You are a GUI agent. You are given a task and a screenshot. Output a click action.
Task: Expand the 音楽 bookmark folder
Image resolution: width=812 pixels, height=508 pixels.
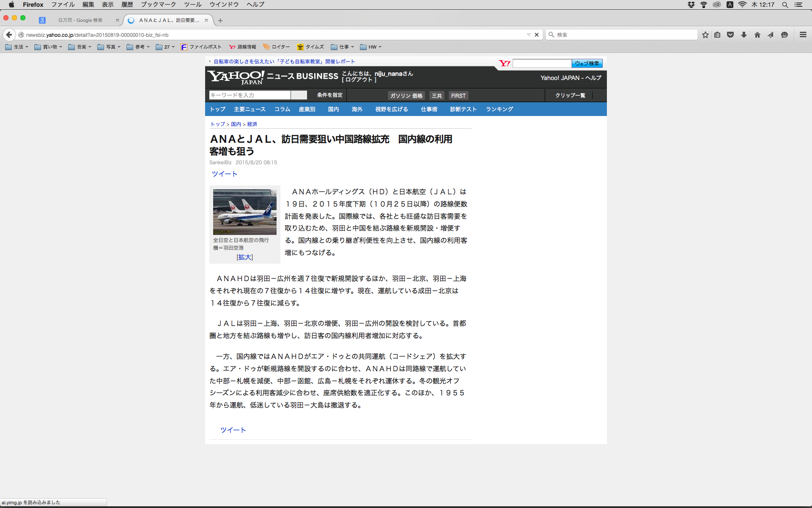pyautogui.click(x=80, y=47)
